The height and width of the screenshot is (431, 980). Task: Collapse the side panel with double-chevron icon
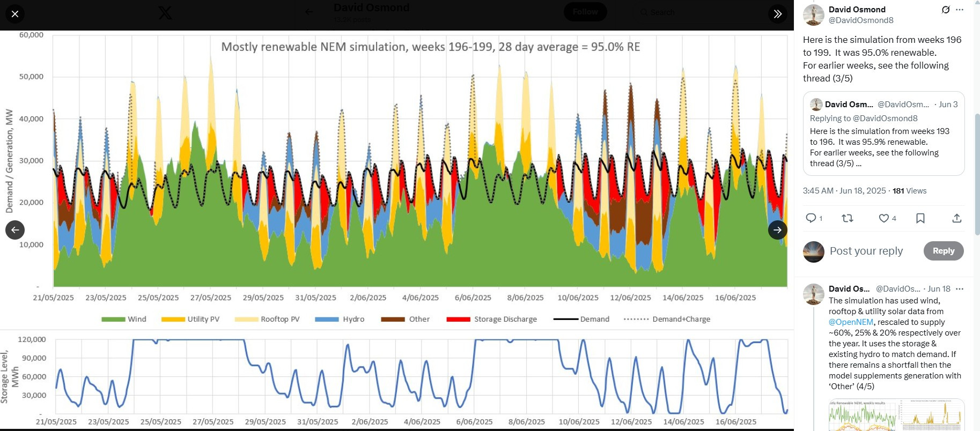click(x=778, y=14)
